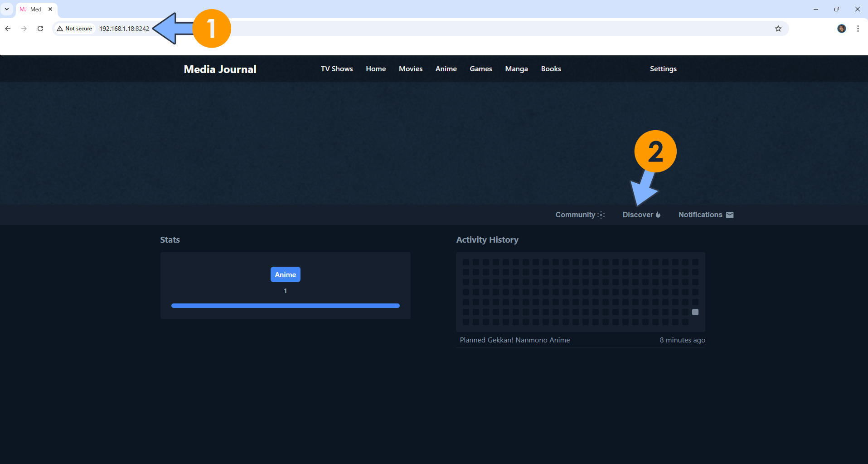Viewport: 868px width, 464px height.
Task: Open the Settings page
Action: point(663,69)
